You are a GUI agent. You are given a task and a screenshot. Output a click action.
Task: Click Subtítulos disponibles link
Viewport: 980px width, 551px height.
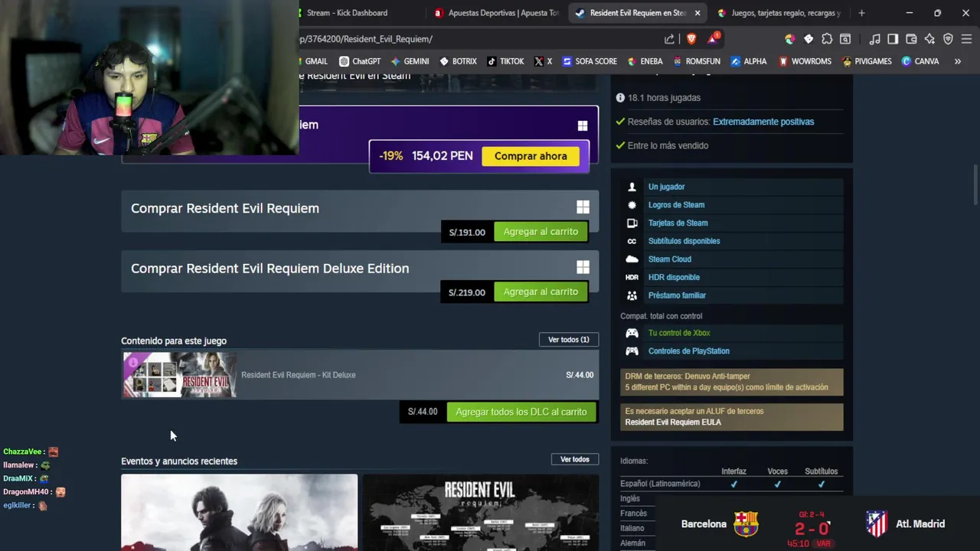click(x=684, y=241)
